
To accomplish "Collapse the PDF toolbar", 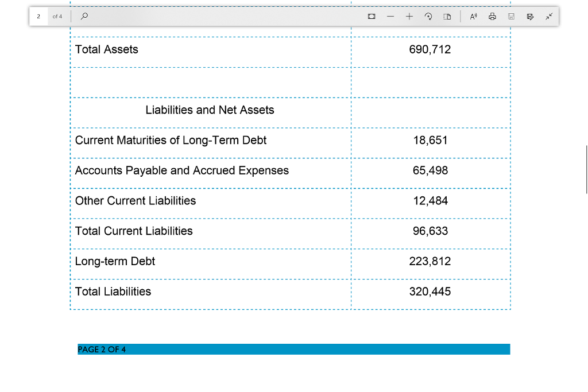I will 549,16.
